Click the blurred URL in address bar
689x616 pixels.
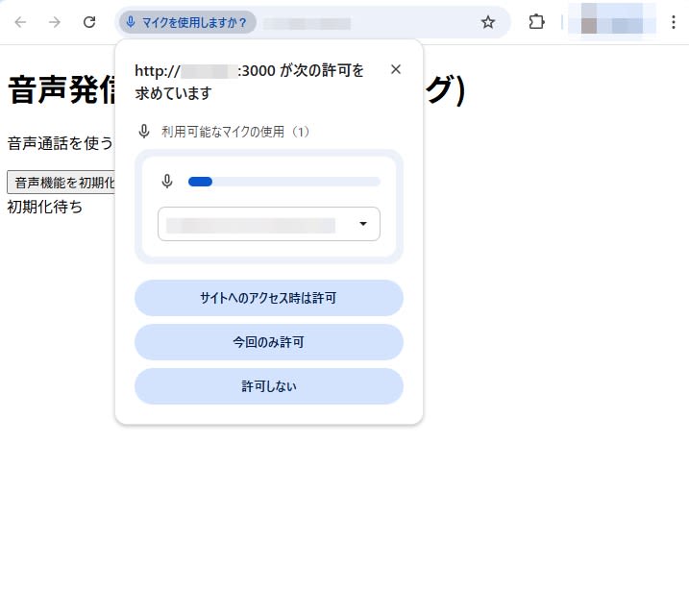pos(307,23)
